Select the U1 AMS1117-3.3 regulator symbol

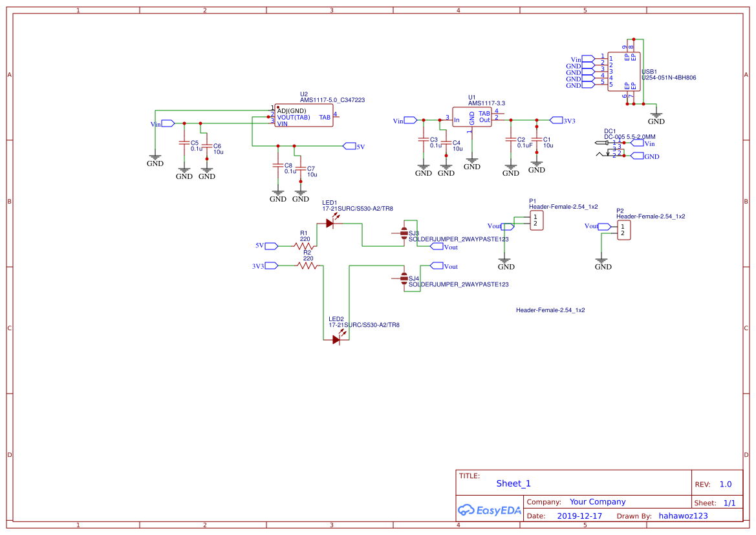[x=471, y=118]
